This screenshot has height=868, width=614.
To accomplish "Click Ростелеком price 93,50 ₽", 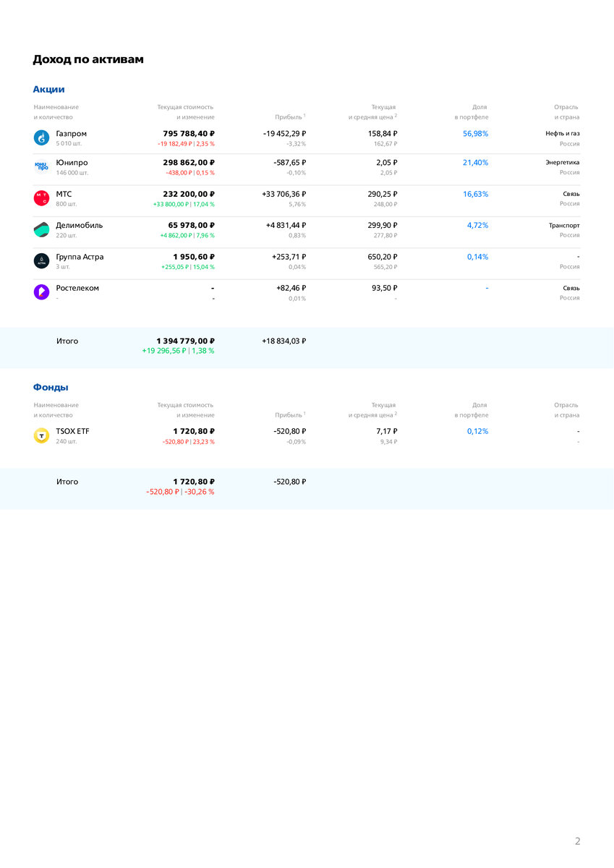I will click(x=385, y=288).
